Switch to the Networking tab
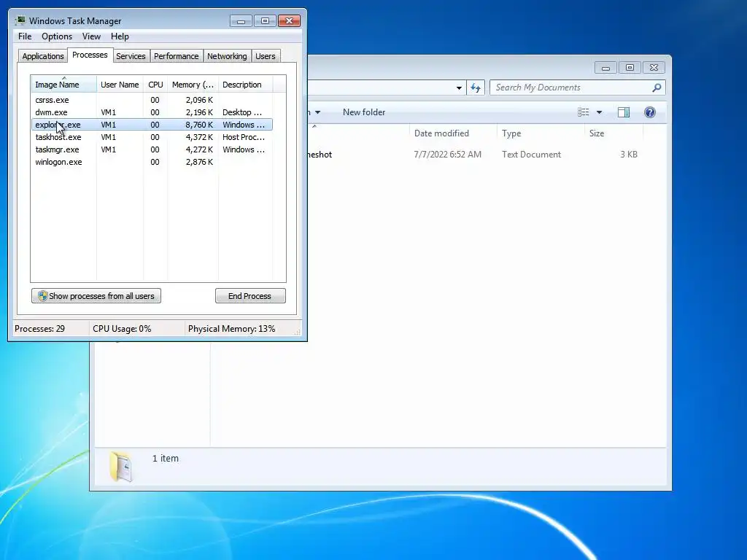The width and height of the screenshot is (747, 560). point(227,56)
